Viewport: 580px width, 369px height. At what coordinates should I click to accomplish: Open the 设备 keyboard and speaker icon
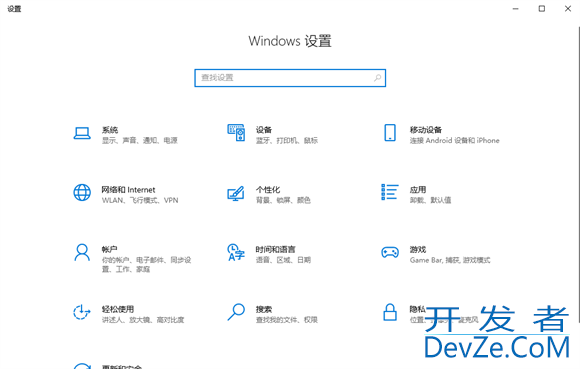coord(236,132)
